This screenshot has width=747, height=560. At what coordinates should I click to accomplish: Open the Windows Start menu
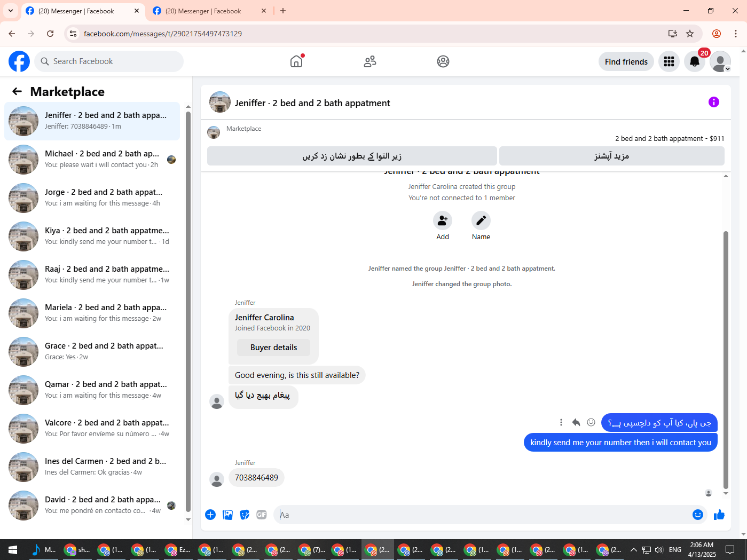coord(13,549)
